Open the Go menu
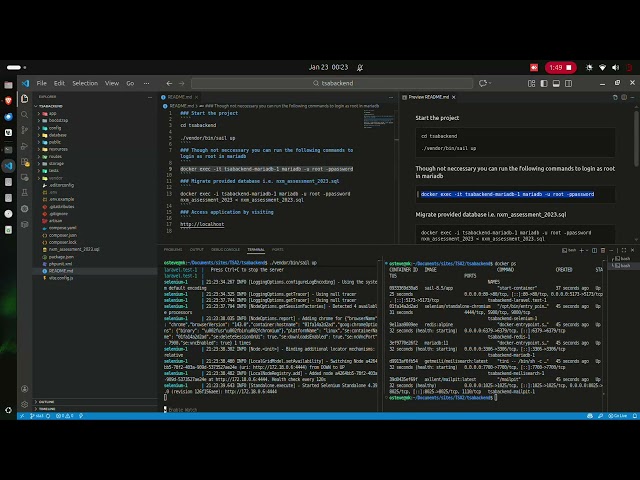The width and height of the screenshot is (640, 480). click(130, 83)
